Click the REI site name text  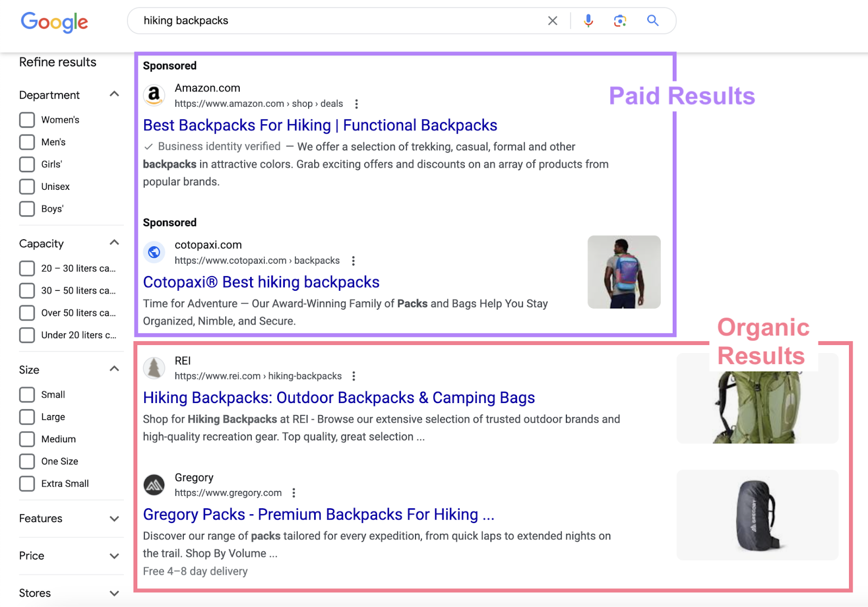(183, 361)
